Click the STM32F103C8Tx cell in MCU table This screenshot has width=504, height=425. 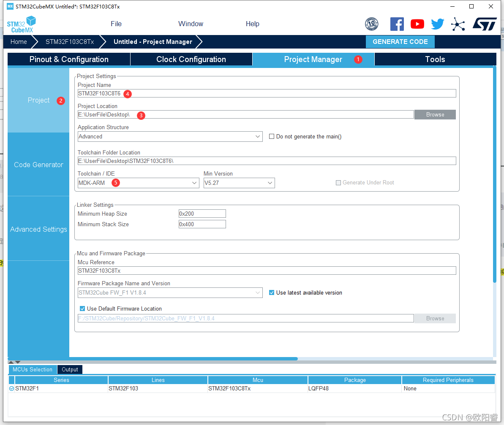tap(258, 388)
